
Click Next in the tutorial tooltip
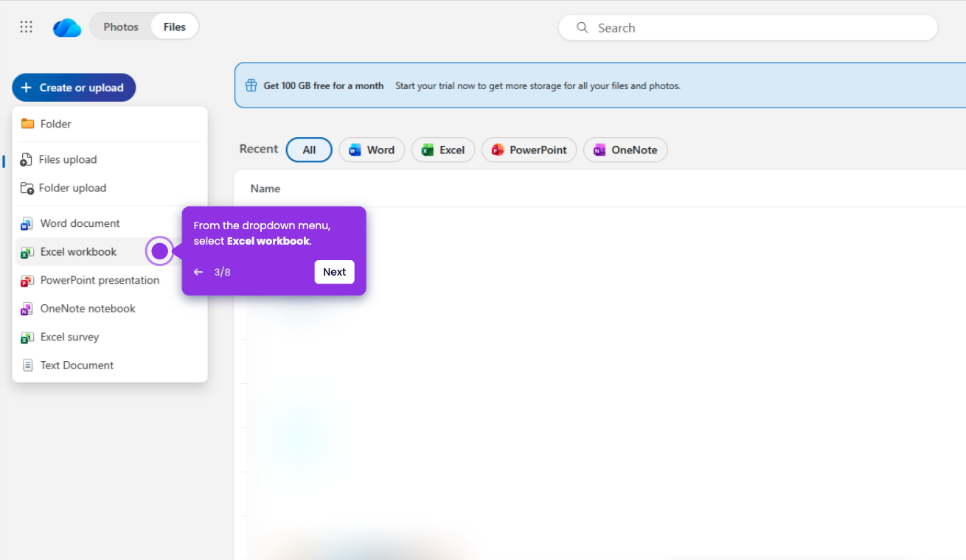coord(335,273)
